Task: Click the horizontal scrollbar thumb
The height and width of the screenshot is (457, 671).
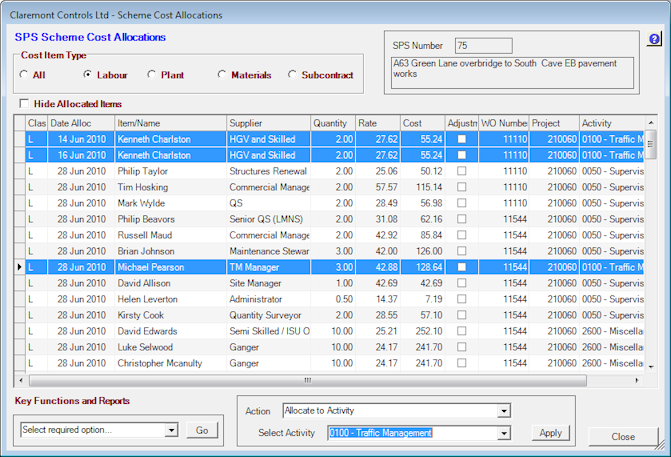Action: pos(308,380)
